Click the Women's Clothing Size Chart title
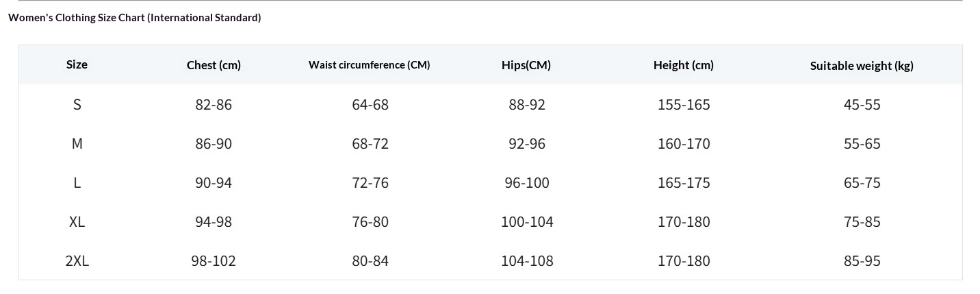Image resolution: width=980 pixels, height=294 pixels. (x=135, y=18)
